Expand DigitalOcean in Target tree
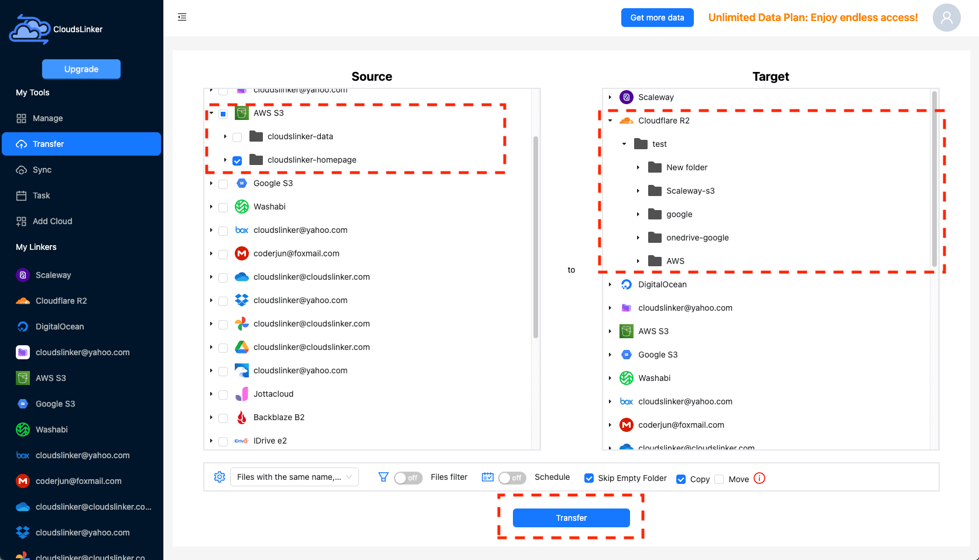Viewport: 979px width, 560px height. pos(610,284)
